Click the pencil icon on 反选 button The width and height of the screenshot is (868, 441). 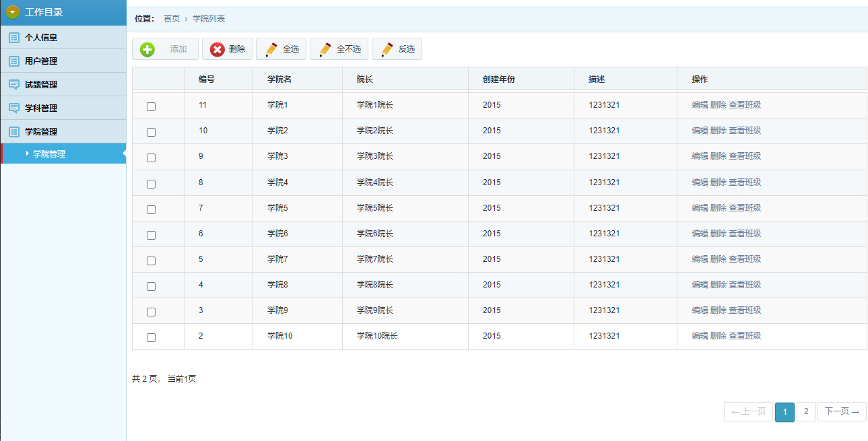[x=387, y=49]
